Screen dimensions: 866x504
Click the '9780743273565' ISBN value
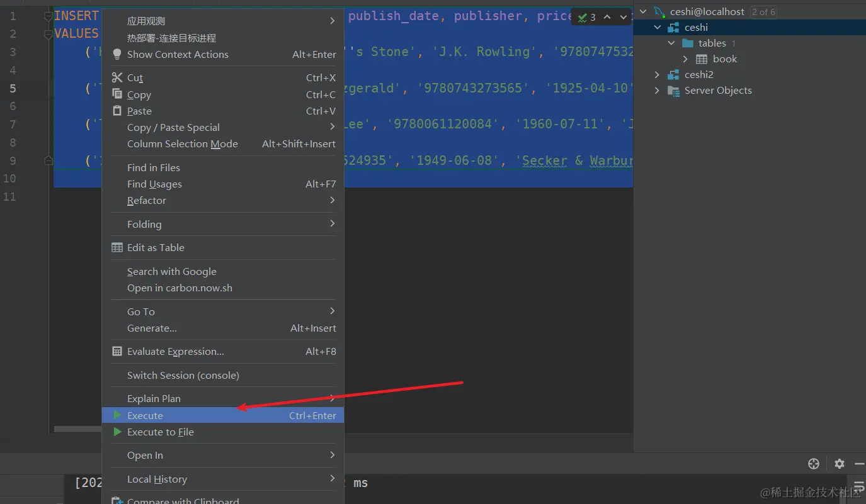473,89
